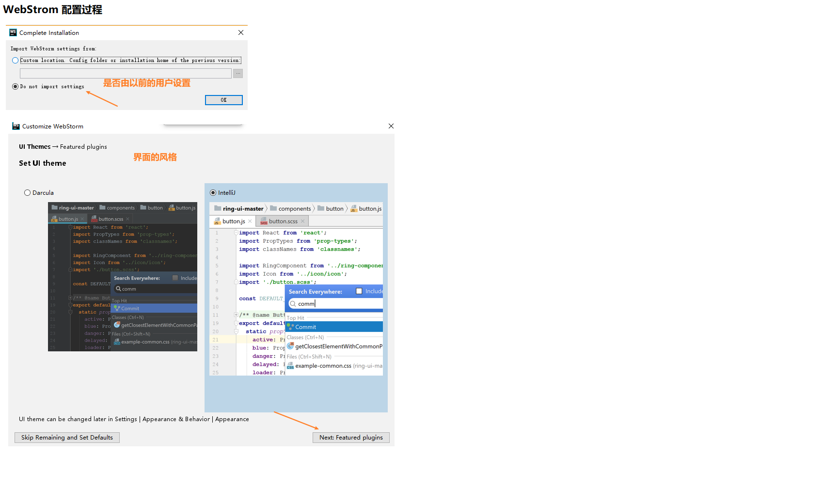
Task: Choose Do not import settings
Action: [x=16, y=87]
